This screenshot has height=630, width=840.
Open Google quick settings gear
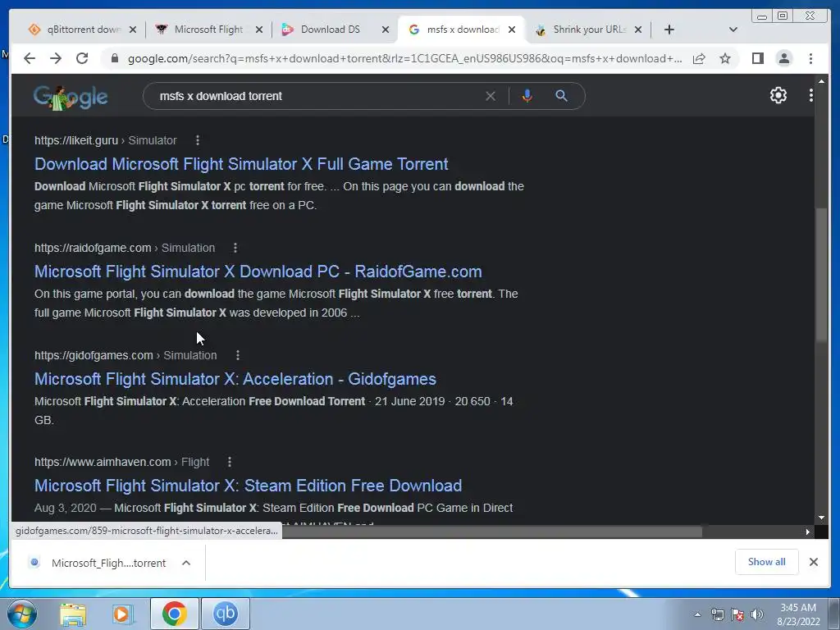[778, 95]
